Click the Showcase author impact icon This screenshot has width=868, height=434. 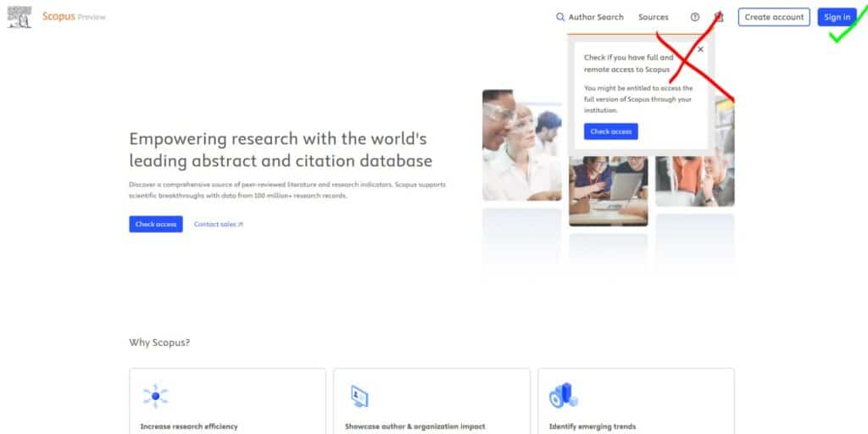coord(359,397)
